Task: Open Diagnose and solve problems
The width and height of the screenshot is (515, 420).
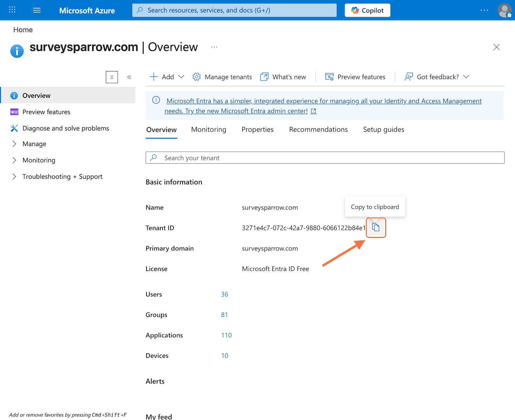Action: (x=66, y=128)
